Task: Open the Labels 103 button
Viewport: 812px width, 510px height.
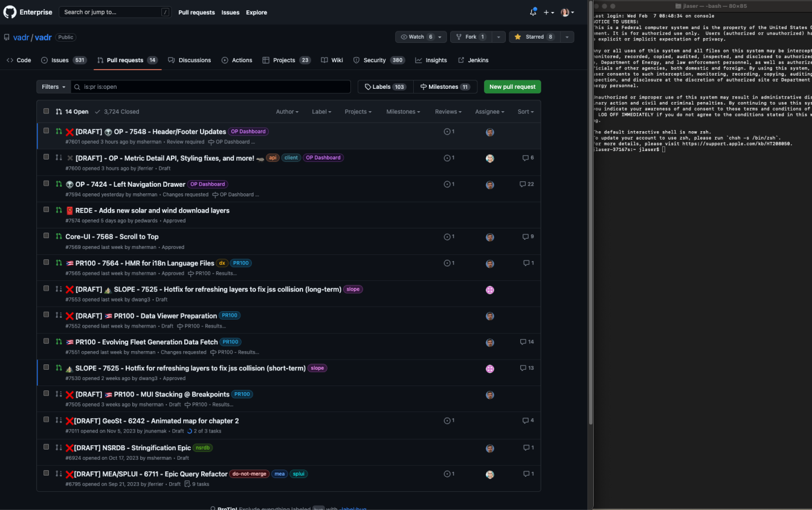Action: click(385, 87)
